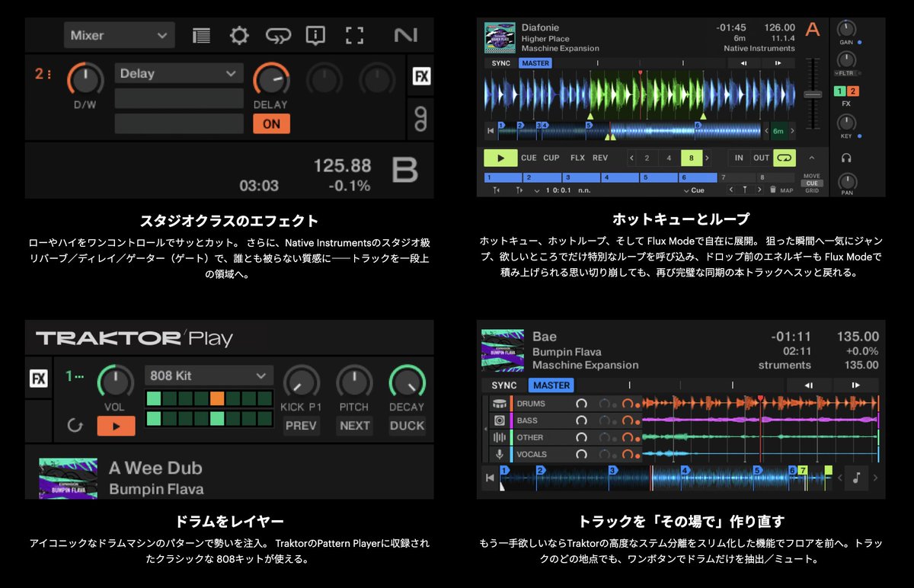Select CUE mode in the MOVE panel
The image size is (914, 588).
click(x=811, y=184)
